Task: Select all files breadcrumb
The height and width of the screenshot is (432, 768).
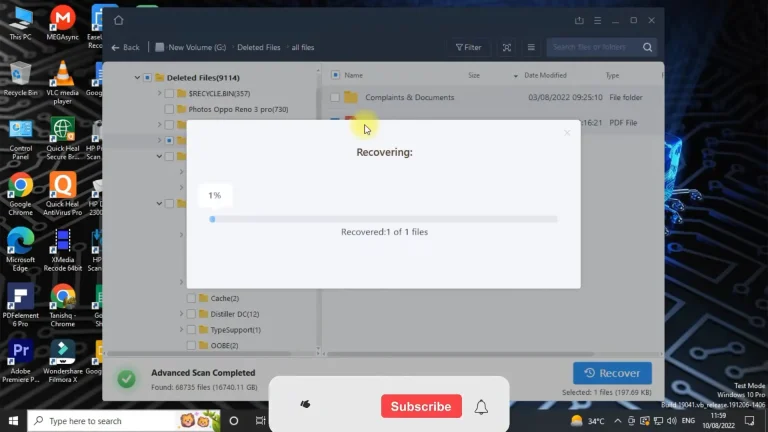Action: point(303,48)
